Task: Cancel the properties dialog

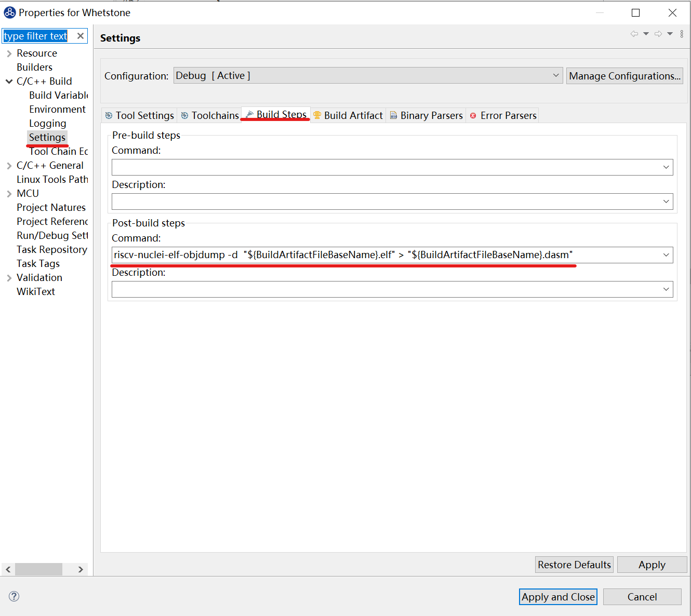Action: coord(642,597)
